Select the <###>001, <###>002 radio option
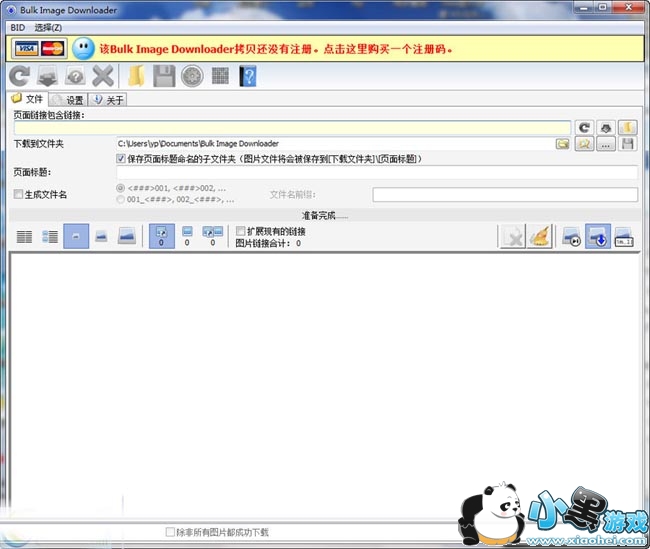The image size is (650, 549). [120, 188]
